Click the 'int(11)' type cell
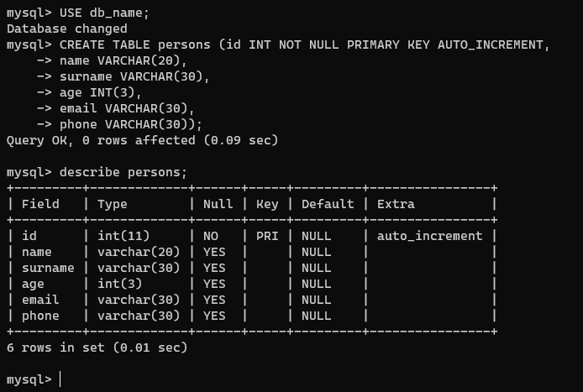The image size is (583, 392). [x=123, y=236]
